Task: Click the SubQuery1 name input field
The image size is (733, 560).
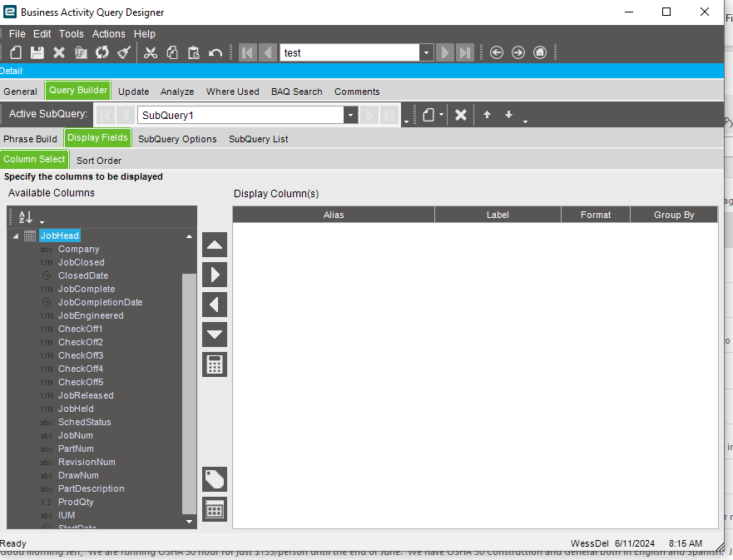Action: (x=240, y=115)
